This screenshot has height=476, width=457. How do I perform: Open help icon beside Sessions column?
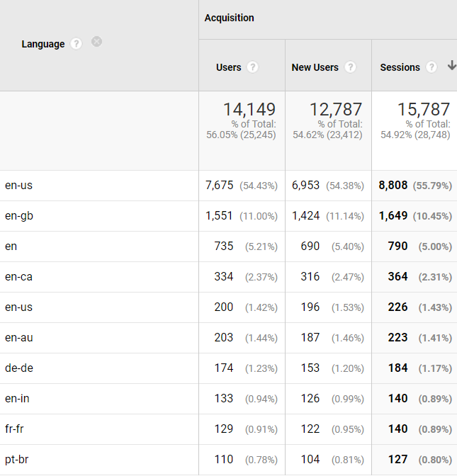[431, 67]
